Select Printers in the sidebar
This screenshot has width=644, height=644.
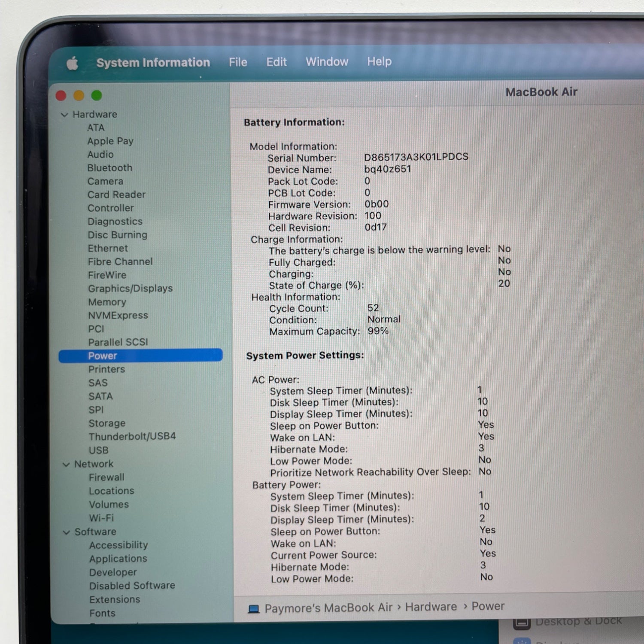pyautogui.click(x=107, y=369)
